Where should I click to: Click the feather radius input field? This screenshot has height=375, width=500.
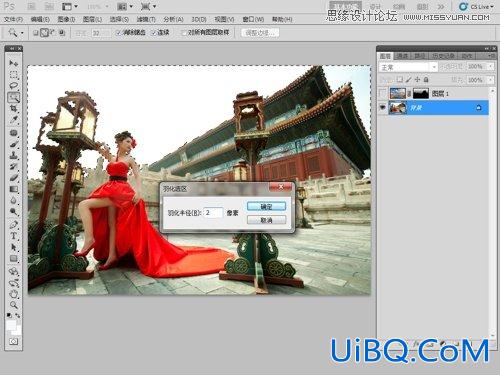pos(213,213)
